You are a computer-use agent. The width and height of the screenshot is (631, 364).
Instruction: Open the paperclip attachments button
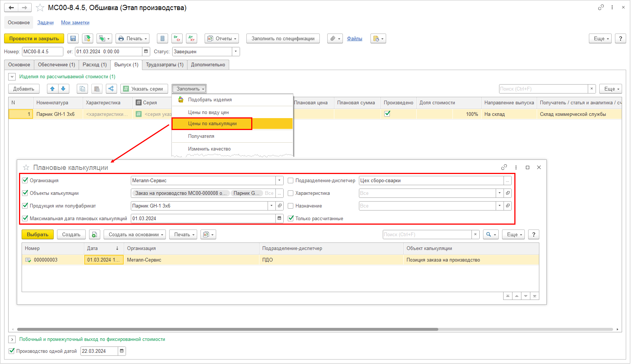[x=335, y=39]
